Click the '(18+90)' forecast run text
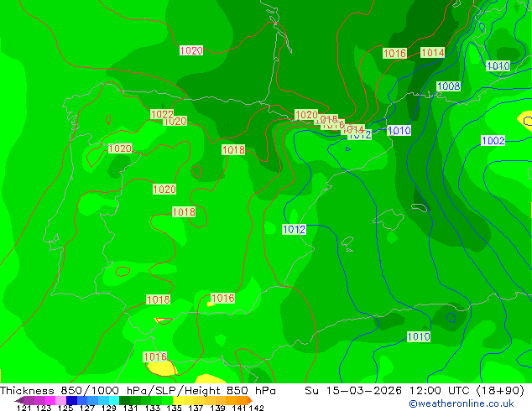This screenshot has width=532, height=411. pos(500,391)
